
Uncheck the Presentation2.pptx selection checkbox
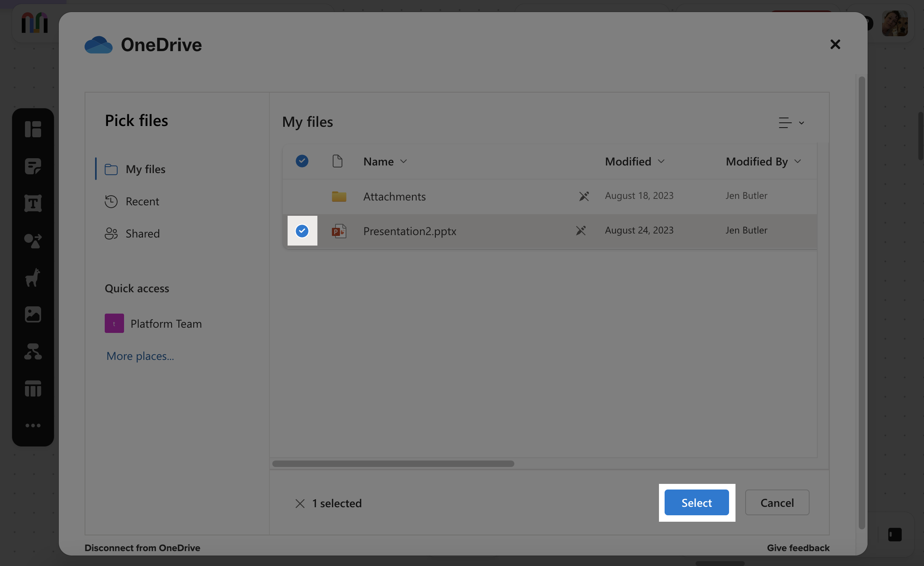(x=302, y=231)
